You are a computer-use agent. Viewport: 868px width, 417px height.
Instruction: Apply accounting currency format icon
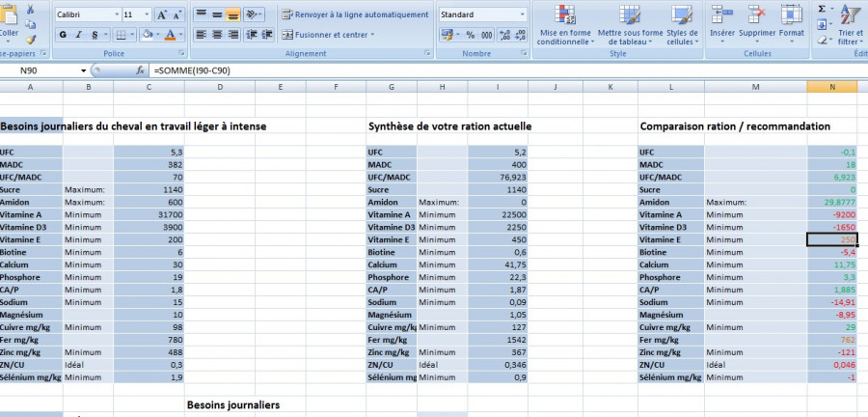(x=448, y=35)
